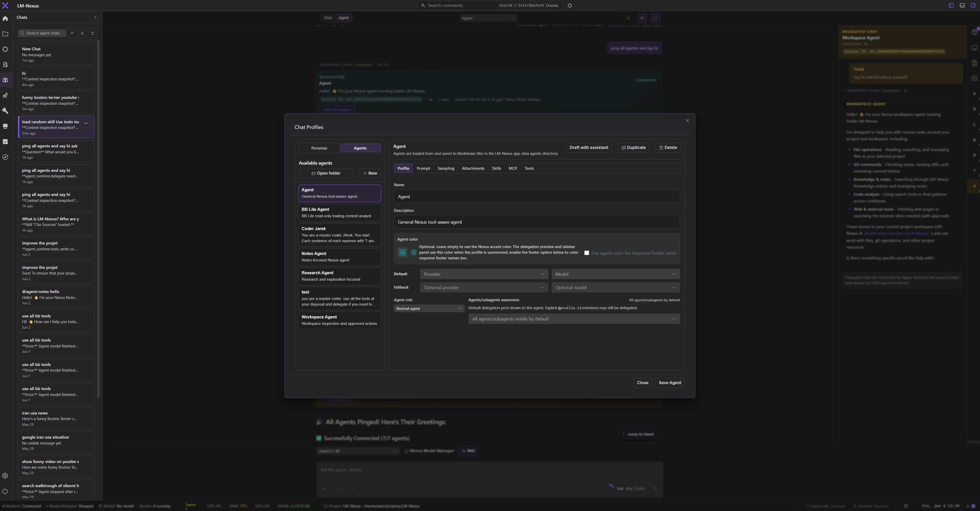Expand agents/subagents visibility dropdown
The image size is (980, 511).
(574, 319)
